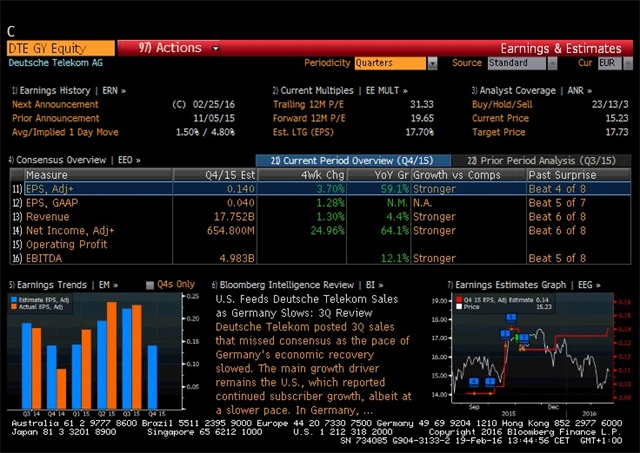
Task: Open Consensus Overview EEO link
Action: point(75,160)
